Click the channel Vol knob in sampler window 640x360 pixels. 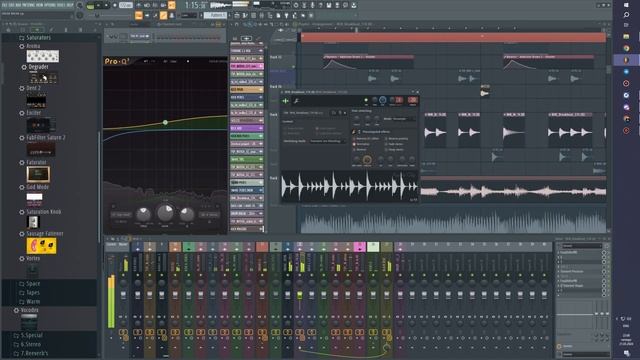click(382, 100)
